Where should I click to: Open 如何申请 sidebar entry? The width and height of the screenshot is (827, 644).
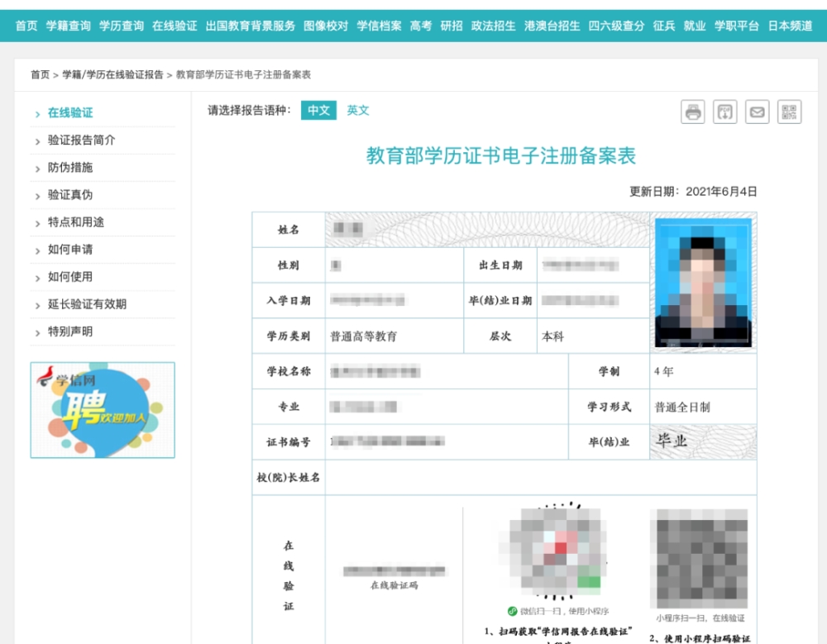point(70,250)
